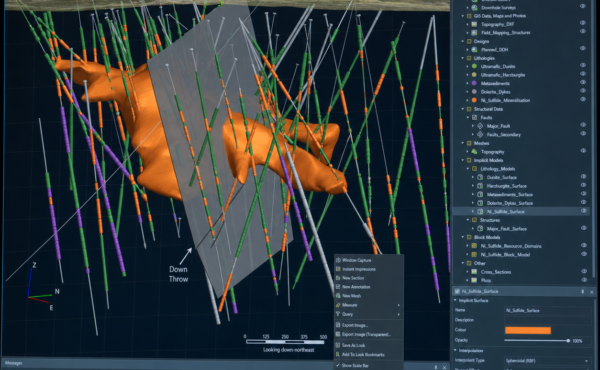This screenshot has height=370, width=600.
Task: Click the Query filter icon in context menu
Action: pyautogui.click(x=338, y=314)
